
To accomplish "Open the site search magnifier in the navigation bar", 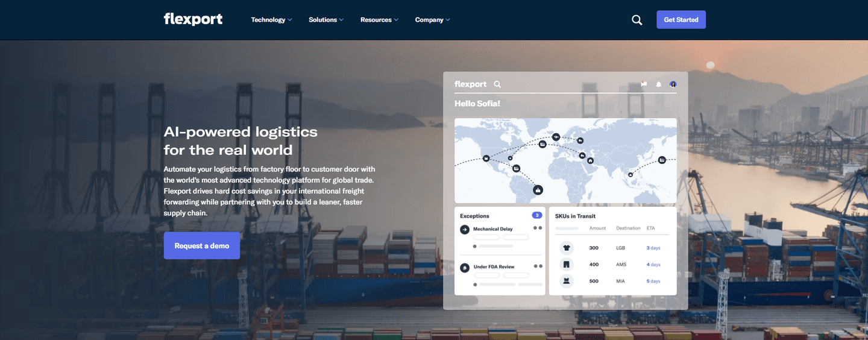I will coord(637,20).
